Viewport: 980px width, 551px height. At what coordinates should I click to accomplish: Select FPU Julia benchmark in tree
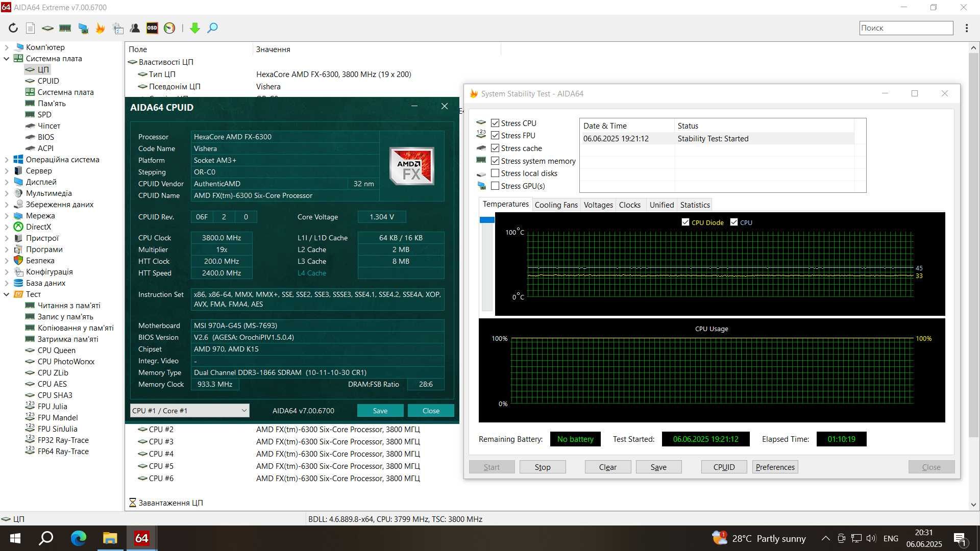(x=52, y=407)
